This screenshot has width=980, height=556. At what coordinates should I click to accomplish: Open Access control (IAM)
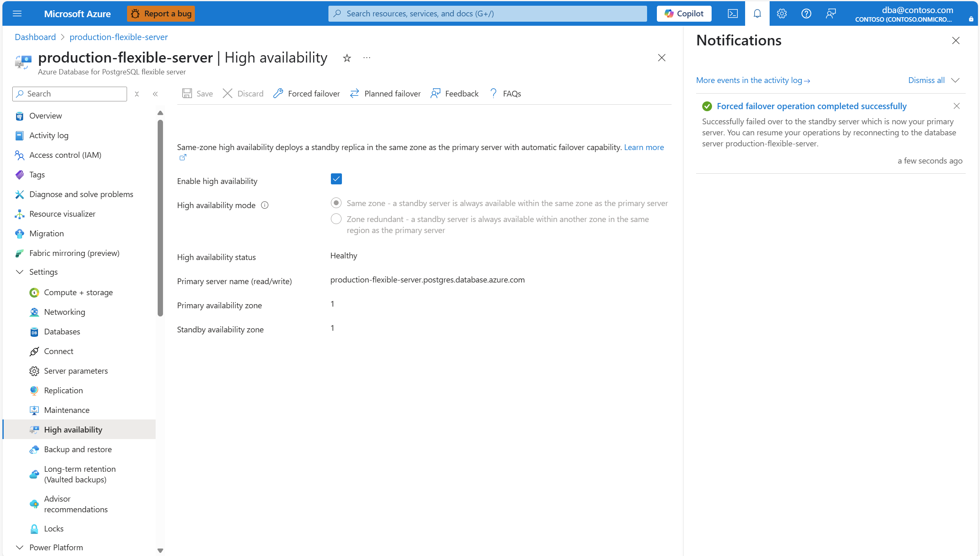pos(80,155)
